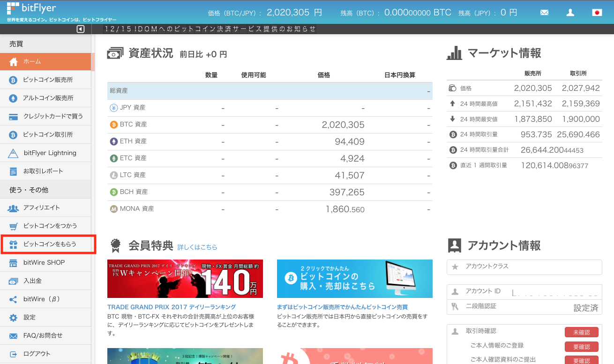Click 二段階認証 設定済 status
614x364 pixels.
pos(586,308)
